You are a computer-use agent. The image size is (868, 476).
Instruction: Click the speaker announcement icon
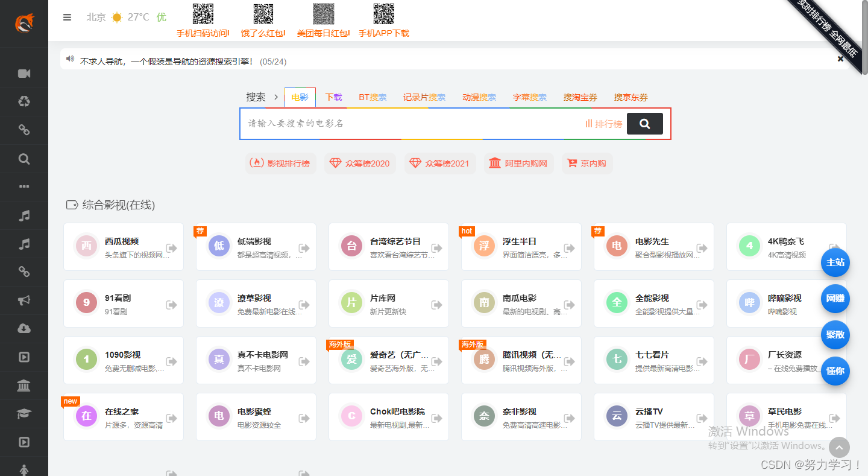70,59
